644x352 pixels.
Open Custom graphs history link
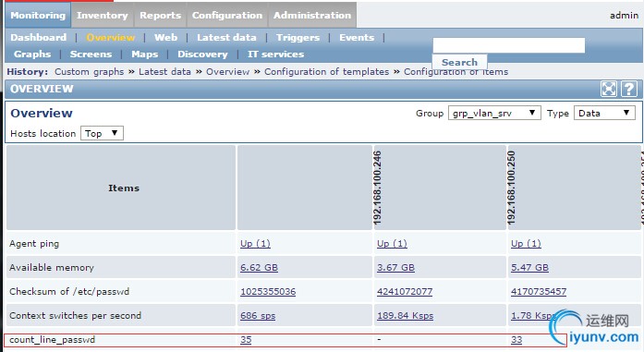[89, 72]
